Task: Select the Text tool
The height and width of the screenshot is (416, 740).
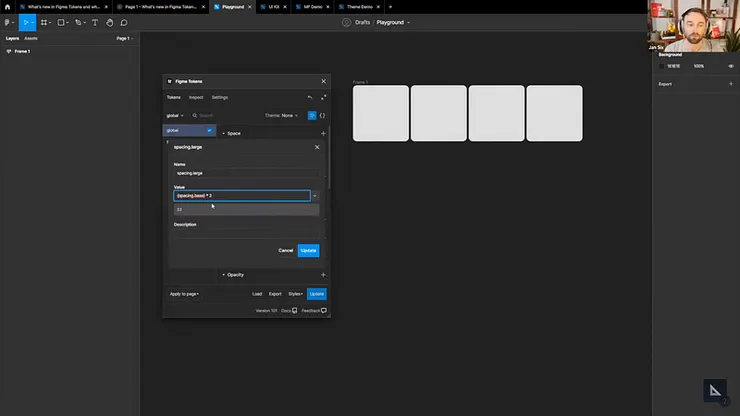Action: [x=95, y=22]
